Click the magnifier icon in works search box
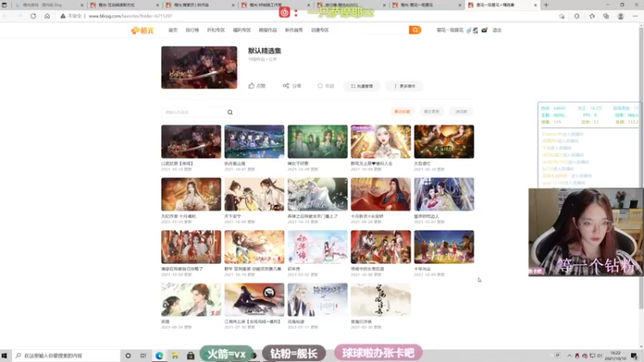Viewport: 644px width, 362px height. tap(230, 112)
